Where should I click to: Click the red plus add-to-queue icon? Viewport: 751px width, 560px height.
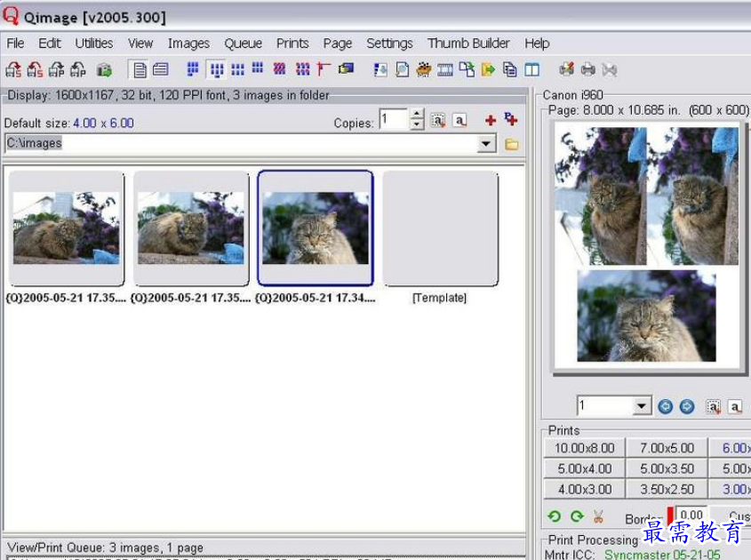tap(490, 120)
